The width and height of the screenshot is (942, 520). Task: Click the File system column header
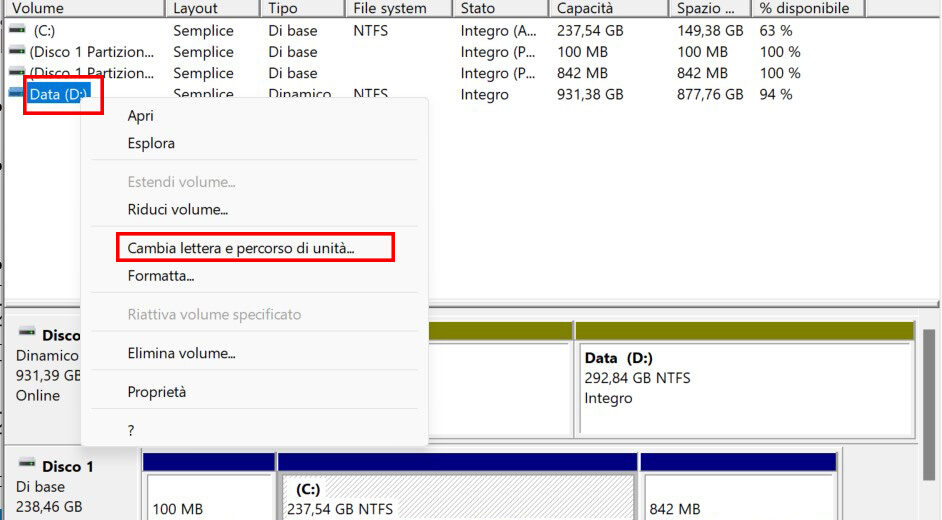click(390, 8)
